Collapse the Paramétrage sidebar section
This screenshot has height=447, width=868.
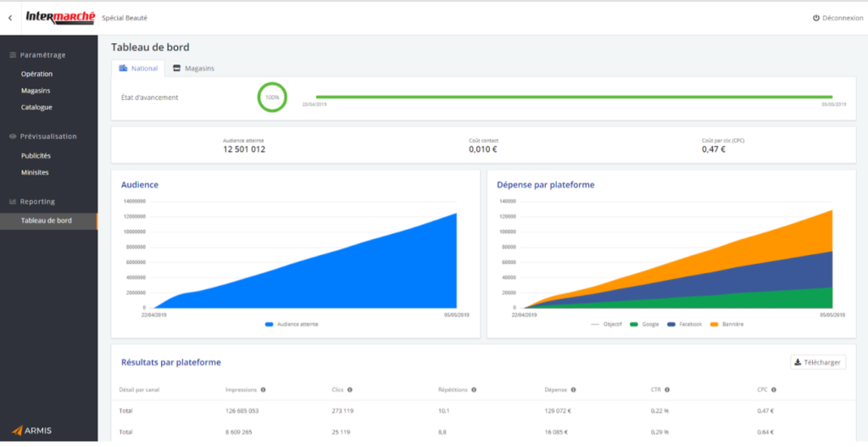tap(42, 55)
